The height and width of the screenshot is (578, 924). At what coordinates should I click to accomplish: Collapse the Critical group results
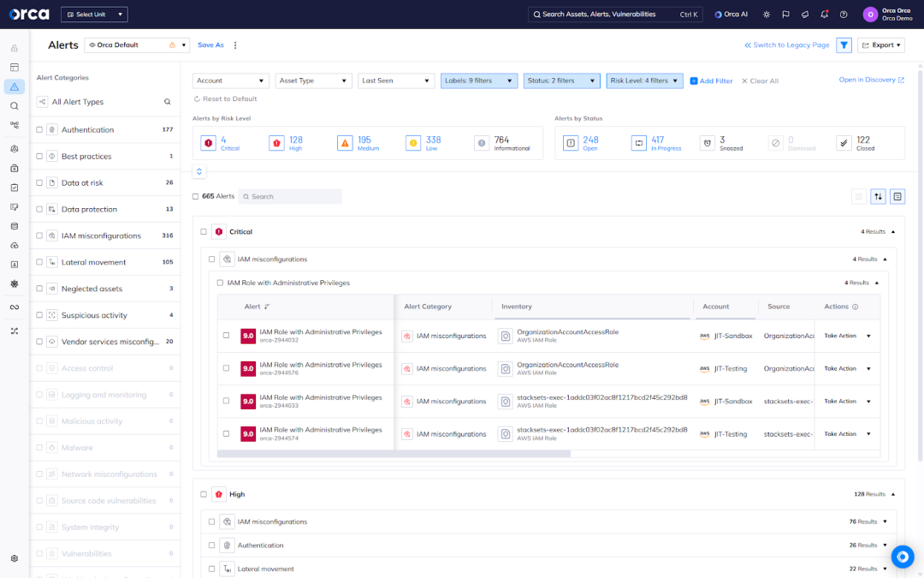click(893, 232)
